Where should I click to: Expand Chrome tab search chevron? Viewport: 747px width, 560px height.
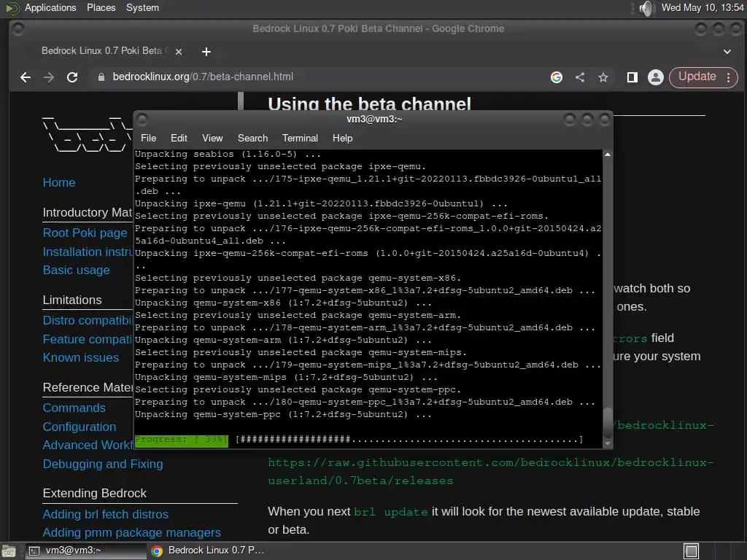pos(727,52)
